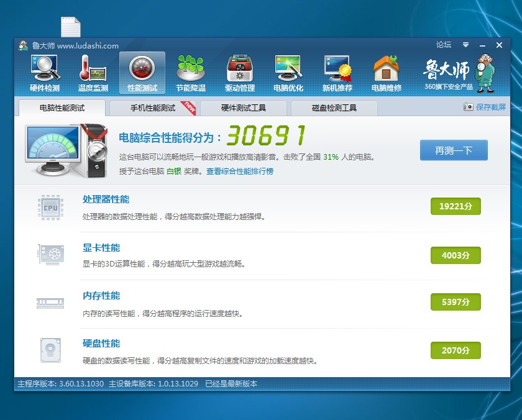The height and width of the screenshot is (420, 522).
Task: Click the 5397分 memory score badge
Action: pos(456,302)
